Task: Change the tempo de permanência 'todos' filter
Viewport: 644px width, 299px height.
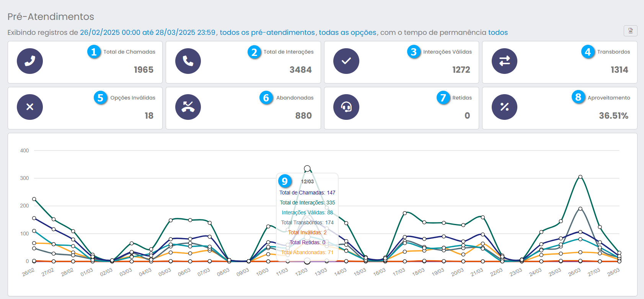Action: [498, 33]
